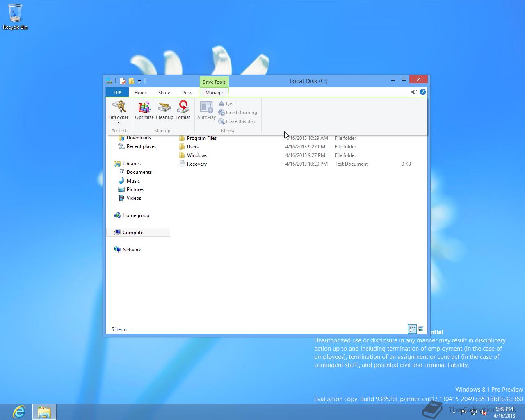The image size is (525, 420).
Task: Click the Music note icon
Action: pyautogui.click(x=121, y=181)
